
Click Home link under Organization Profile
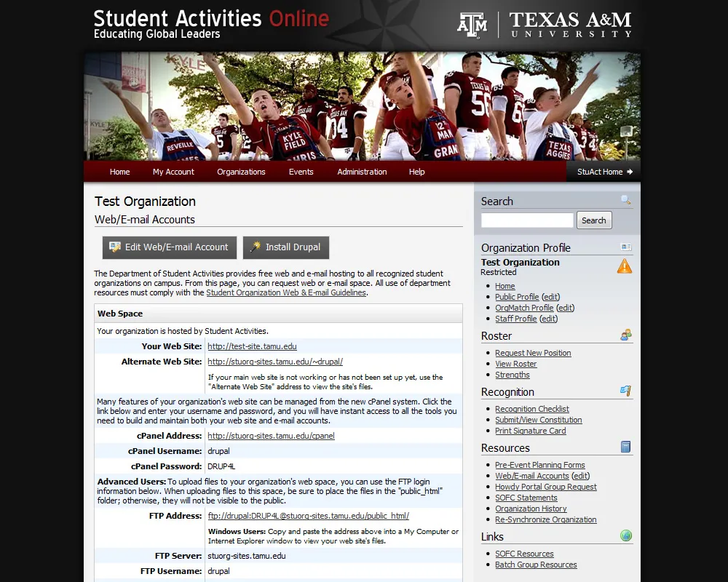pyautogui.click(x=505, y=287)
